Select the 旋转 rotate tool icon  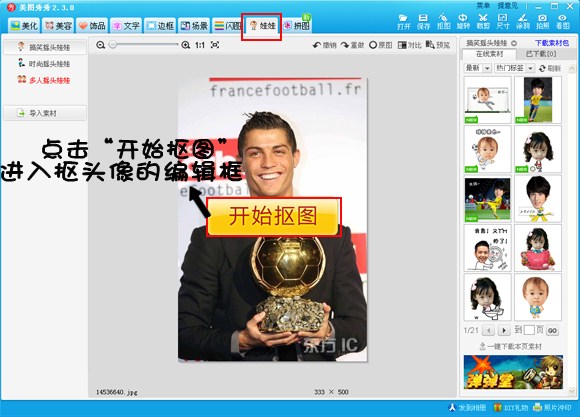click(x=463, y=21)
